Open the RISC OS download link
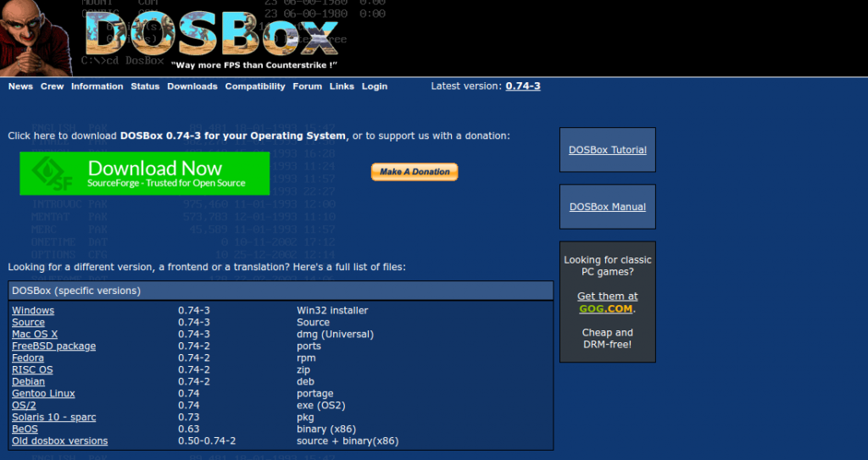Viewport: 868px width, 460px height. coord(33,369)
